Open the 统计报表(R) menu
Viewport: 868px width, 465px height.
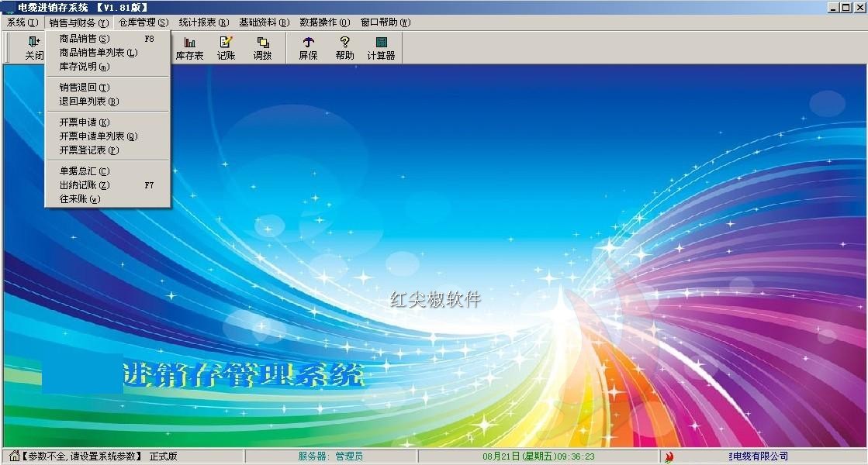[x=204, y=22]
